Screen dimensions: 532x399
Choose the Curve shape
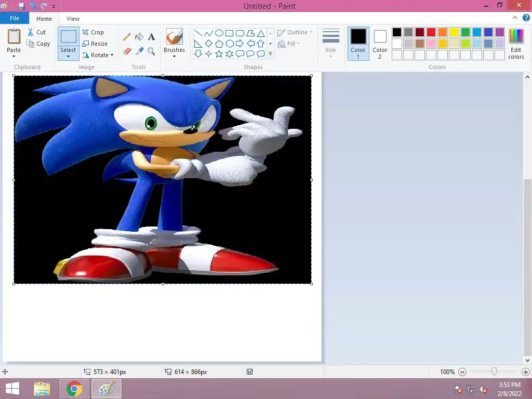pos(209,33)
